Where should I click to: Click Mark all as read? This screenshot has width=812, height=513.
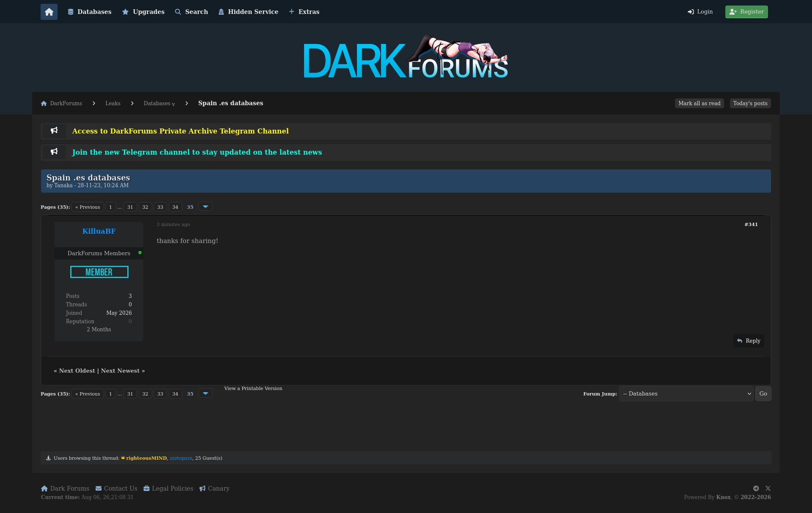click(x=700, y=104)
